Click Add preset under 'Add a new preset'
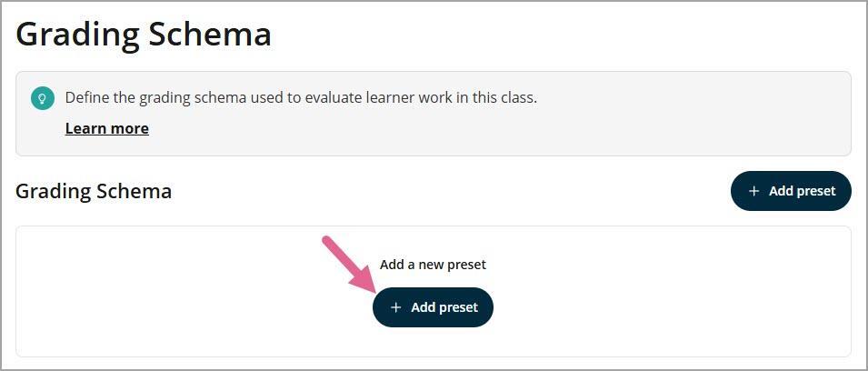This screenshot has width=868, height=371. click(433, 307)
